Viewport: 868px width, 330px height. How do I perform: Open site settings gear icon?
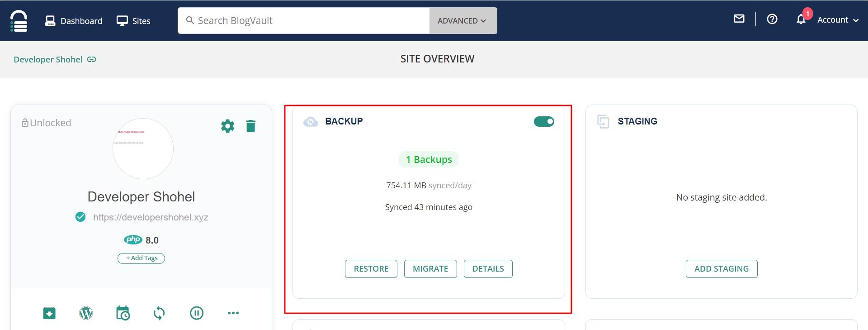227,126
